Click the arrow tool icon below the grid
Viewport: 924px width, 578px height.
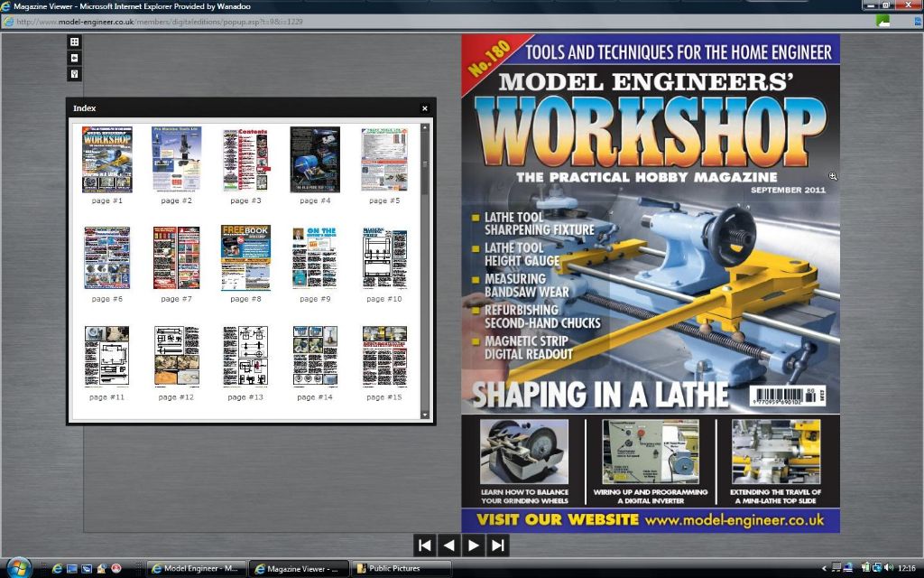(74, 58)
